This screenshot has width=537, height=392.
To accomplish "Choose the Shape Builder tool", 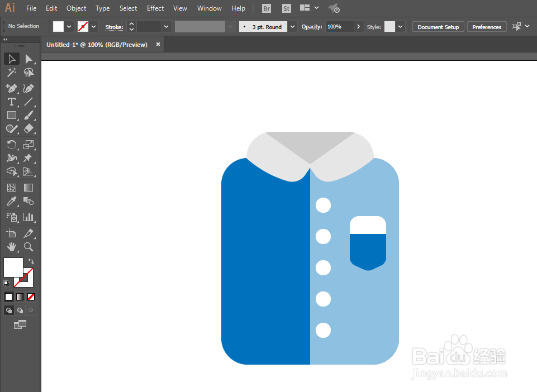I will 12,171.
